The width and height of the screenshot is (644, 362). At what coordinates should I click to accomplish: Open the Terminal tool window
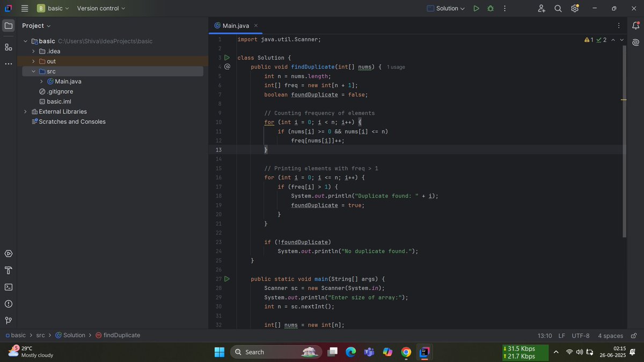9,287
